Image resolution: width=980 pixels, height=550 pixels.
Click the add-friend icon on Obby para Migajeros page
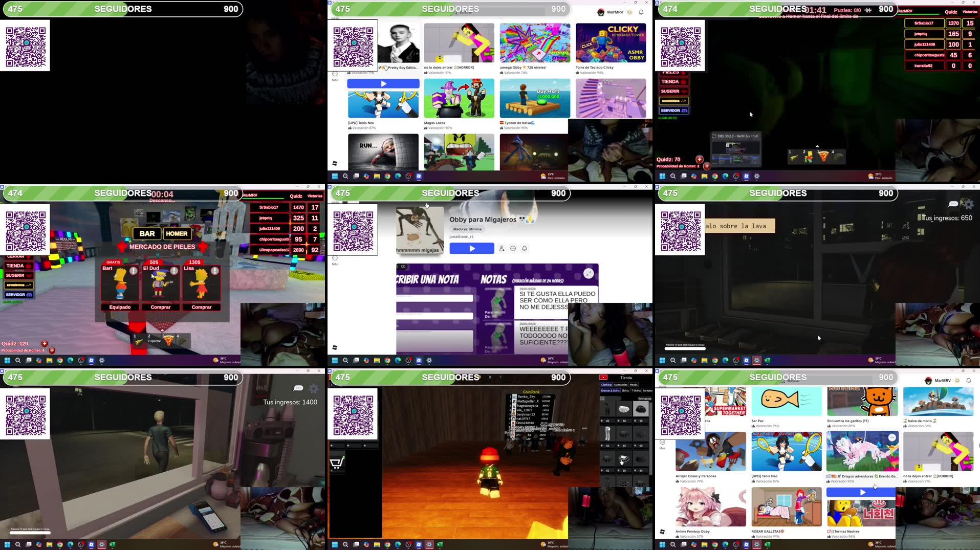(x=502, y=249)
